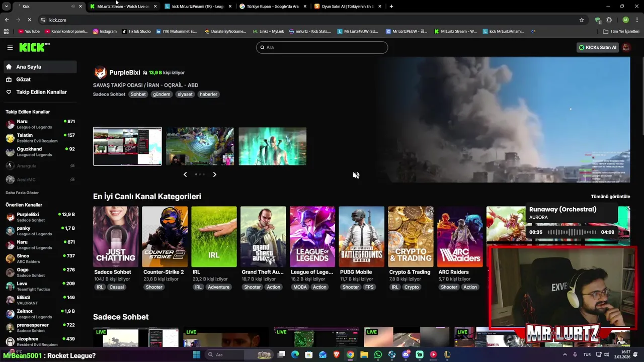Click Tümünü görüntüle link
The image size is (644, 362).
coord(610,197)
